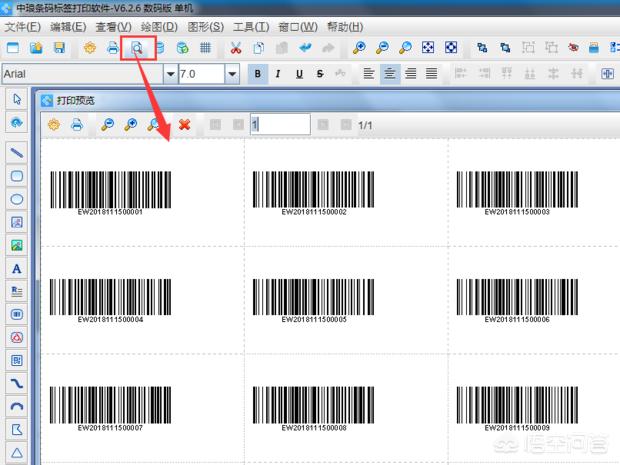Copy icon in main toolbar

(x=259, y=48)
